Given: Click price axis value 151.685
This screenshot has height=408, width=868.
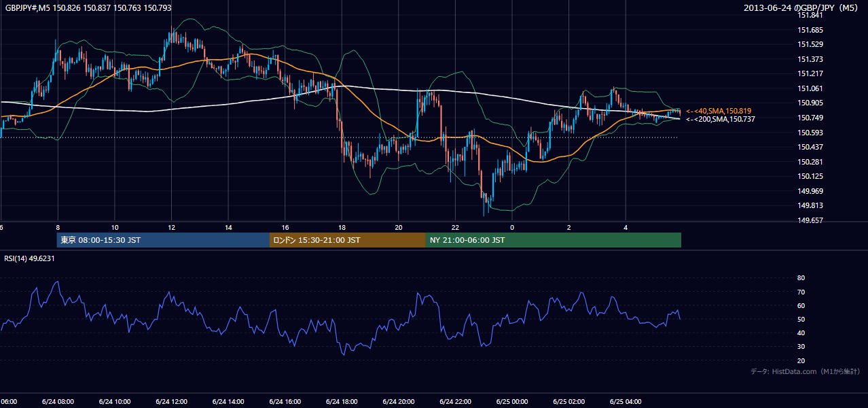Looking at the screenshot, I should tap(811, 30).
